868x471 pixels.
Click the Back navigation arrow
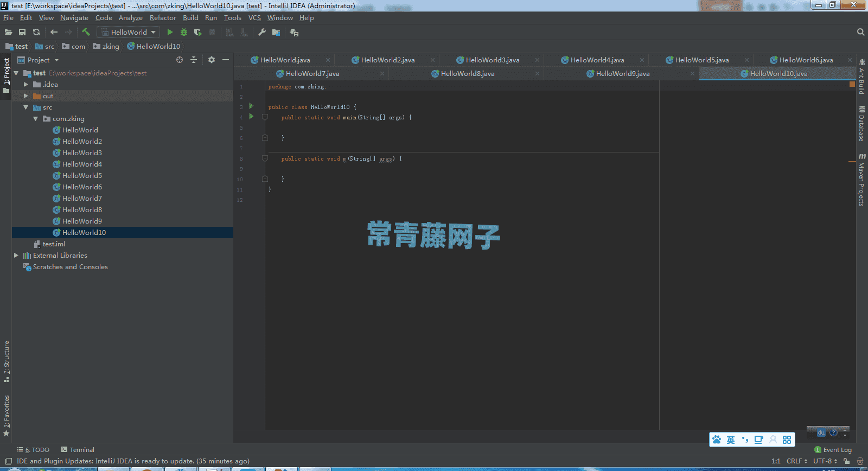coord(54,33)
